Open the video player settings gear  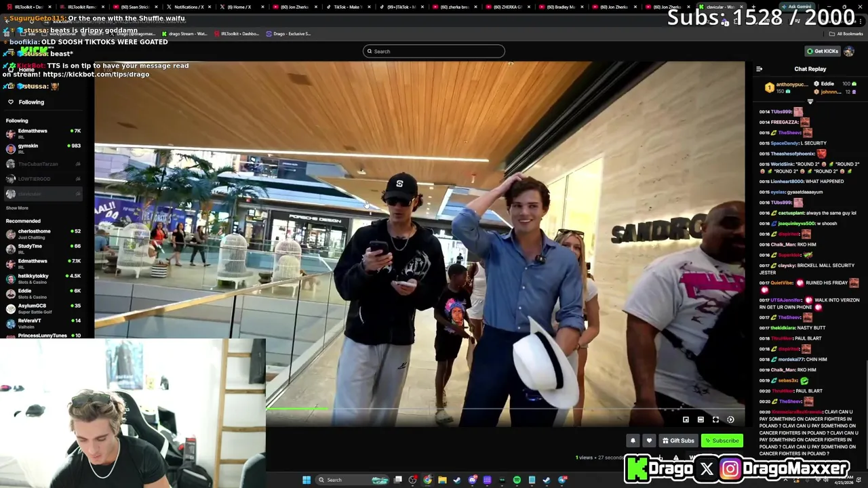730,420
